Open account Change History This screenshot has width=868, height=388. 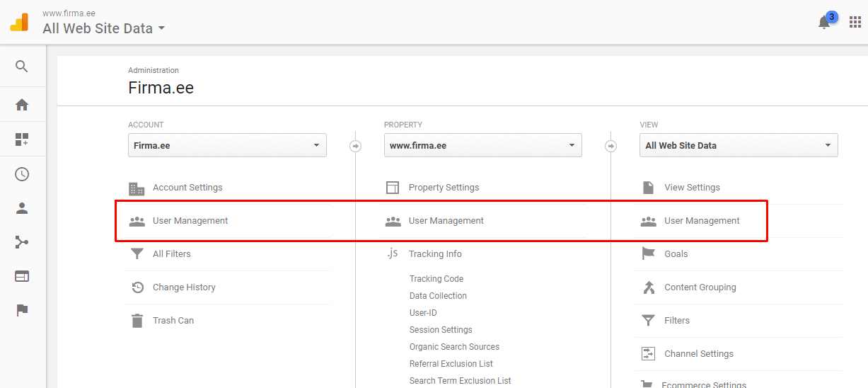[x=184, y=287]
